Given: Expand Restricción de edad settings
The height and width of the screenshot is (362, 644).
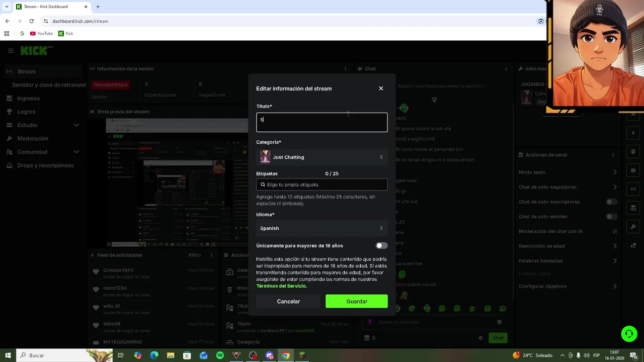Looking at the screenshot, I should (615, 246).
